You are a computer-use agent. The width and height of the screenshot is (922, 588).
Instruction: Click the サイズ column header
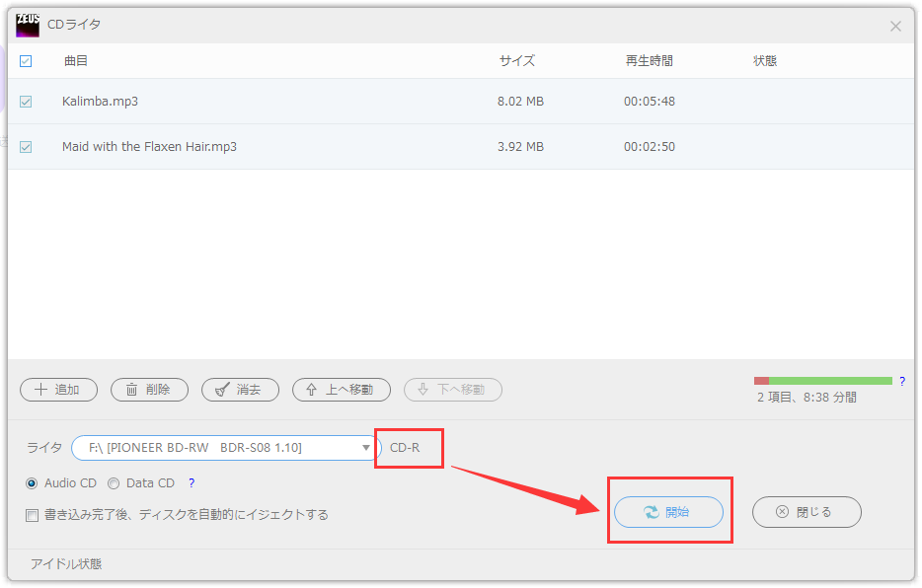click(517, 60)
